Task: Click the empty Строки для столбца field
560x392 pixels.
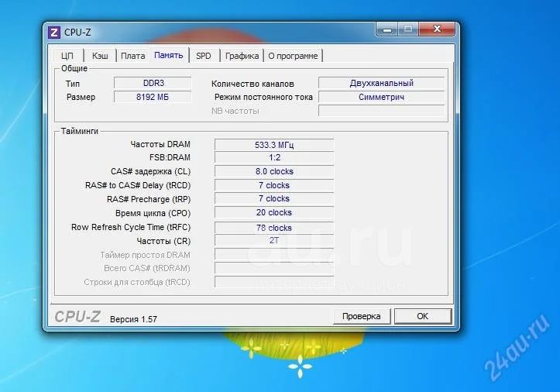Action: click(274, 282)
